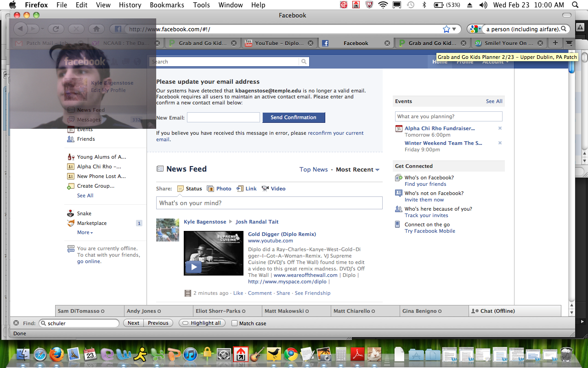Open the Snake app icon
Screen dimensions: 588x368
tap(71, 213)
